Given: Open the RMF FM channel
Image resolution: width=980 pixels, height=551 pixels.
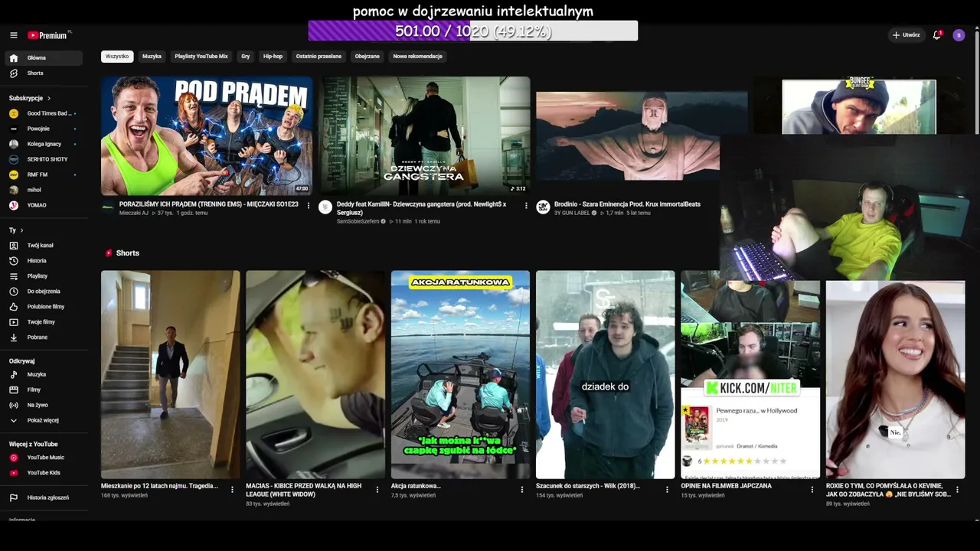Looking at the screenshot, I should [44, 174].
